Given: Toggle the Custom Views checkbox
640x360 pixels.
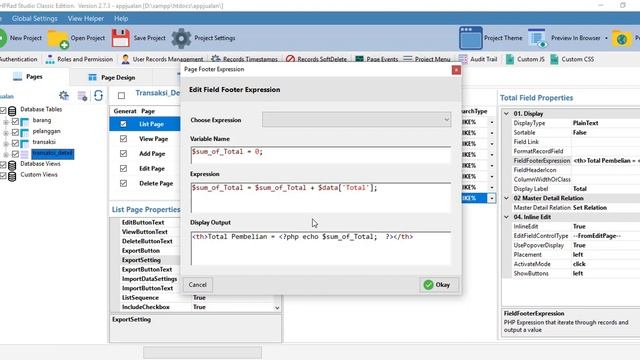Looking at the screenshot, I should click(x=3, y=176).
